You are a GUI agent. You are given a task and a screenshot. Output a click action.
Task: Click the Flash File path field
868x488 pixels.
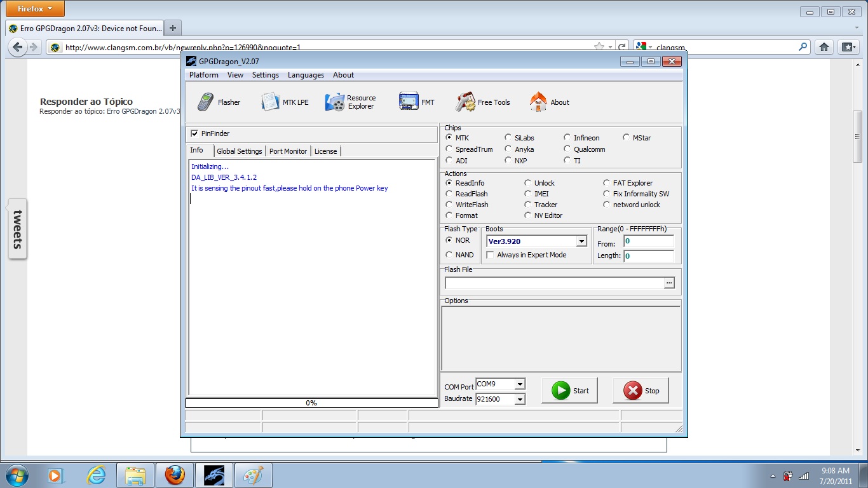point(554,283)
